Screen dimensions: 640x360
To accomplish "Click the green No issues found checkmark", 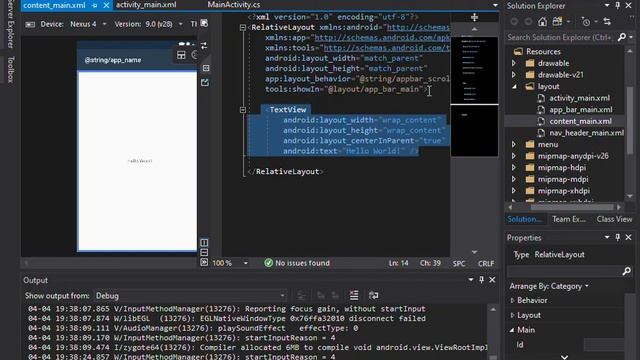I will (x=268, y=263).
